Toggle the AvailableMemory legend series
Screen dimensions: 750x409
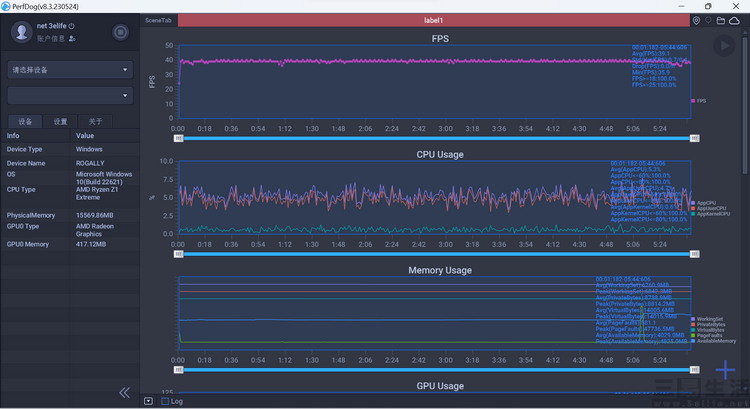pyautogui.click(x=714, y=341)
